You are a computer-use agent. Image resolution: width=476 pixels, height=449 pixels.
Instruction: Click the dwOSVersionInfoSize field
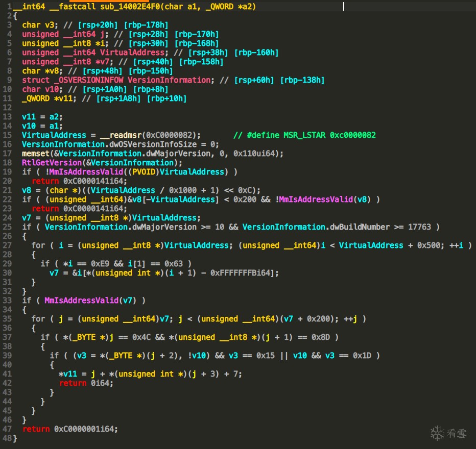pyautogui.click(x=153, y=144)
